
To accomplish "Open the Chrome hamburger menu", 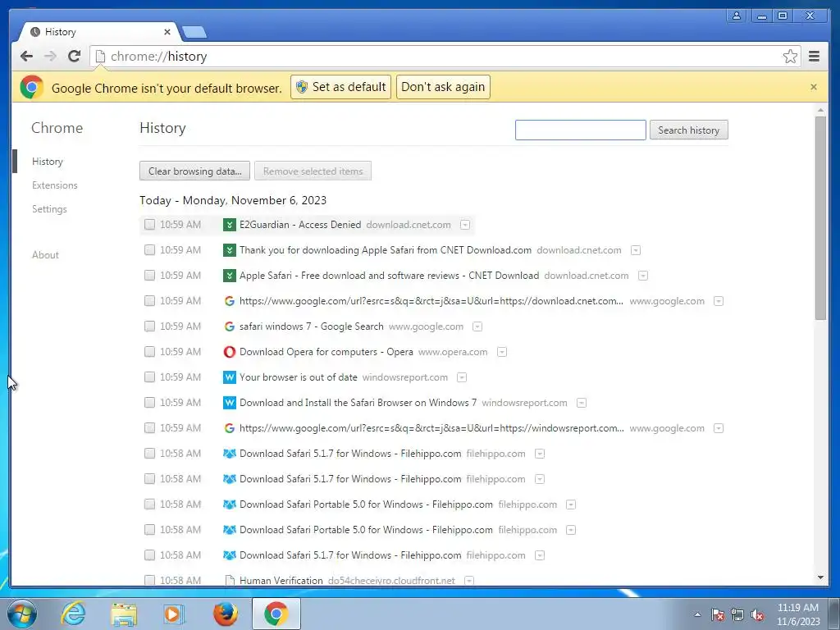I will (814, 57).
